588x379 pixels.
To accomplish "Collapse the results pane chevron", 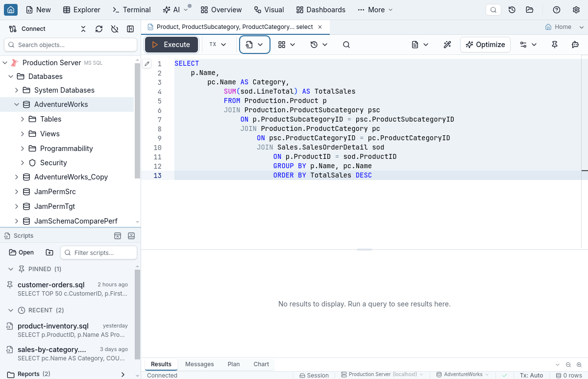I will click(x=558, y=365).
